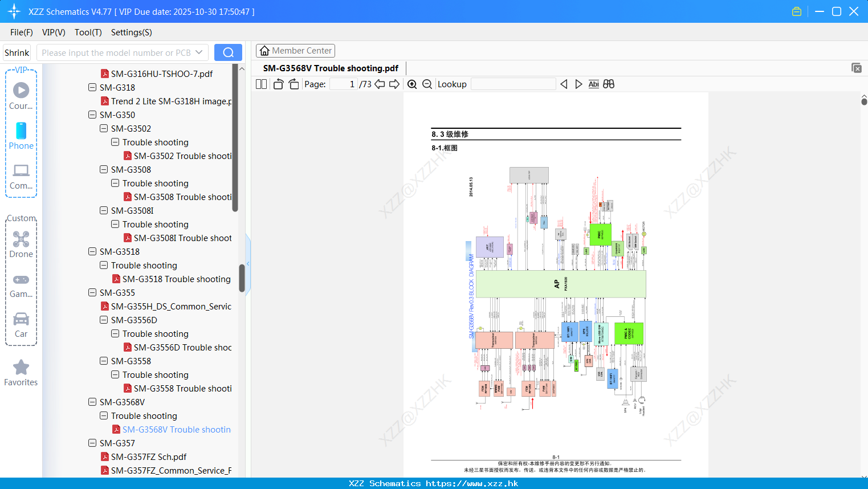This screenshot has width=868, height=489.
Task: Click the Member Center button
Action: coord(295,51)
